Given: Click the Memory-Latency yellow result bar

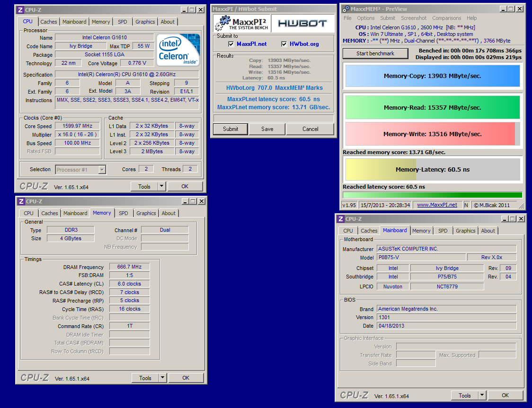Looking at the screenshot, I should [x=433, y=169].
